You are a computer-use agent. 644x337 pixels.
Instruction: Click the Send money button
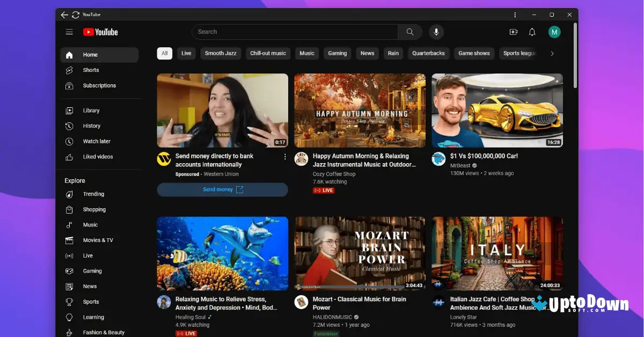point(222,189)
